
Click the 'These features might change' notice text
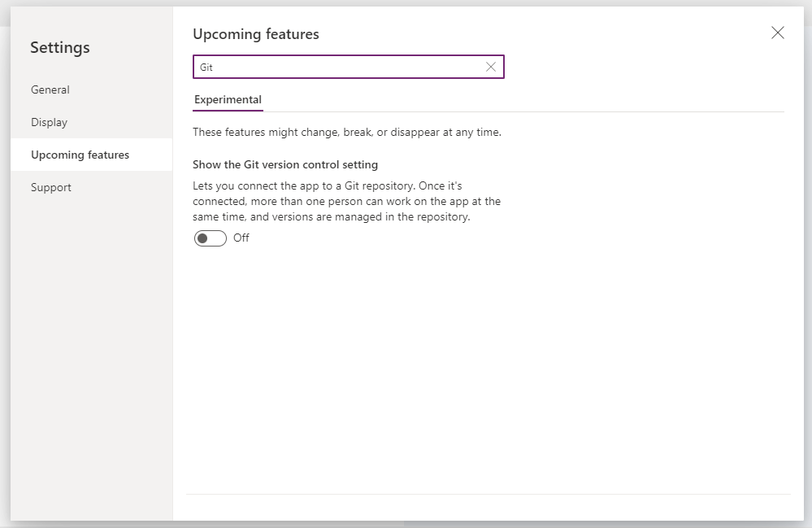tap(347, 132)
